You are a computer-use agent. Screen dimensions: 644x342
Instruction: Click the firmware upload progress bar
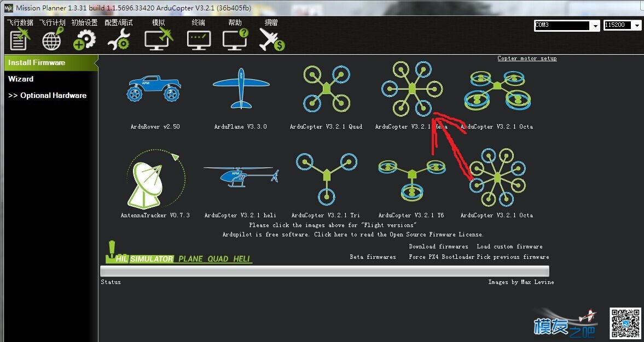[324, 271]
